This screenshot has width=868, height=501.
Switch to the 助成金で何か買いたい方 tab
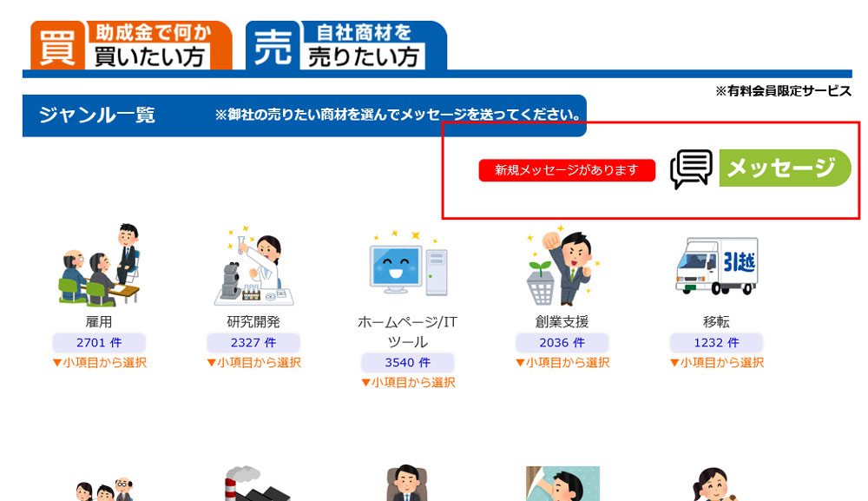pos(132,45)
